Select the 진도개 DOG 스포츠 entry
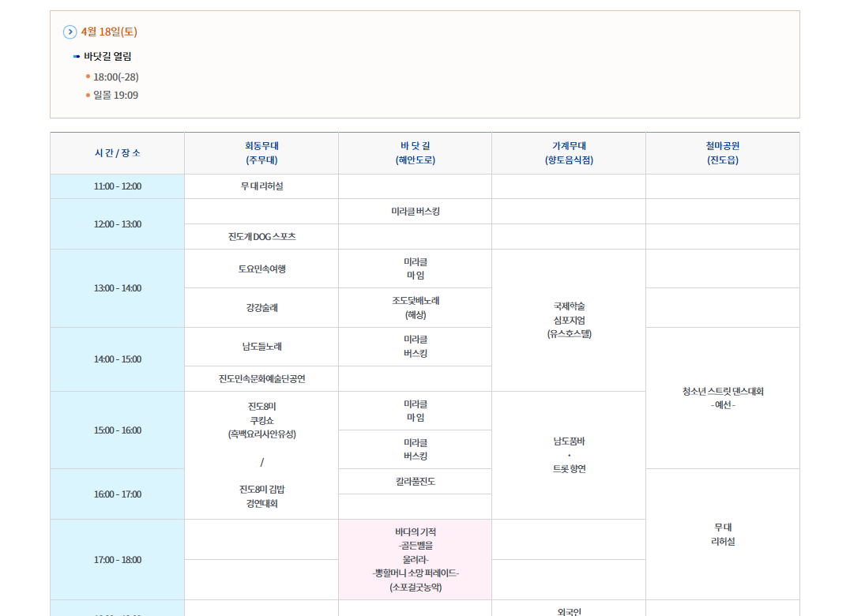This screenshot has height=616, width=850. pos(261,236)
